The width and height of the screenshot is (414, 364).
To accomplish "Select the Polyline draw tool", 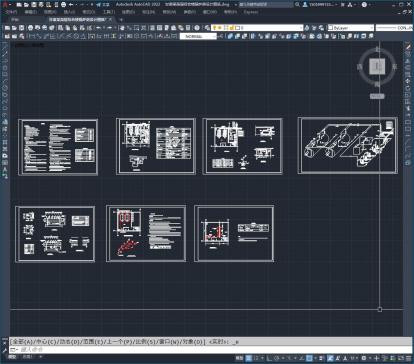I will (5, 62).
